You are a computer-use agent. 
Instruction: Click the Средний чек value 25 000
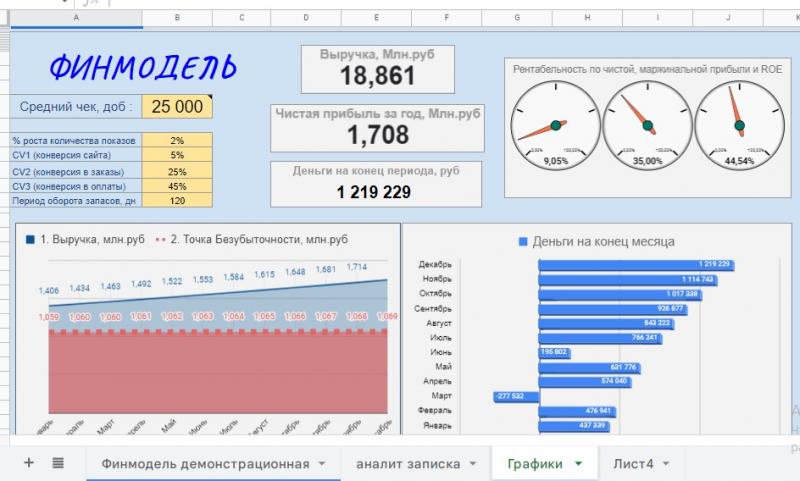pyautogui.click(x=177, y=107)
